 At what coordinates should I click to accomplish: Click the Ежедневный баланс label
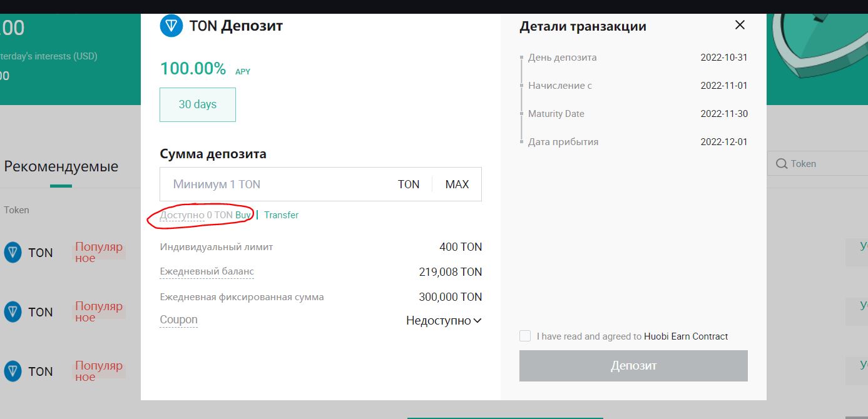click(207, 272)
